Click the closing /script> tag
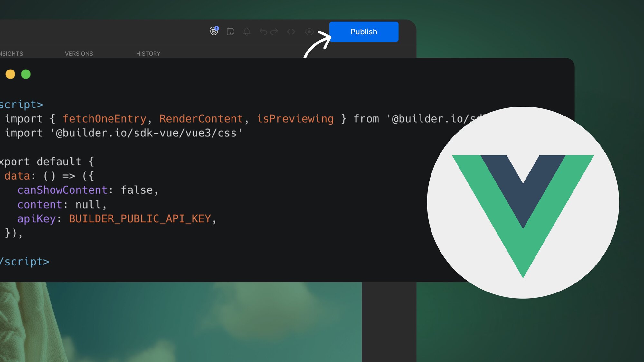 pos(24,262)
